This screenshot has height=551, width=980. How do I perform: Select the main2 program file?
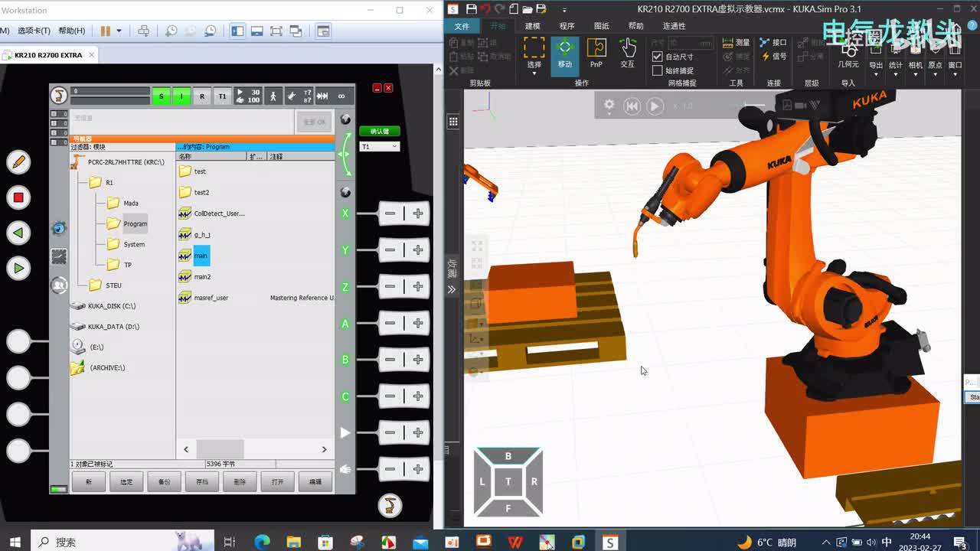click(202, 277)
